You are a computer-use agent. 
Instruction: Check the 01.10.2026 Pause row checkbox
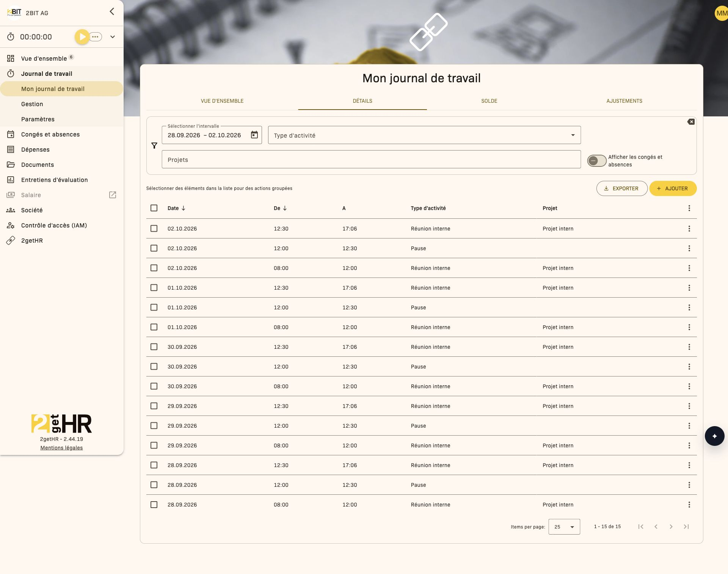[154, 307]
